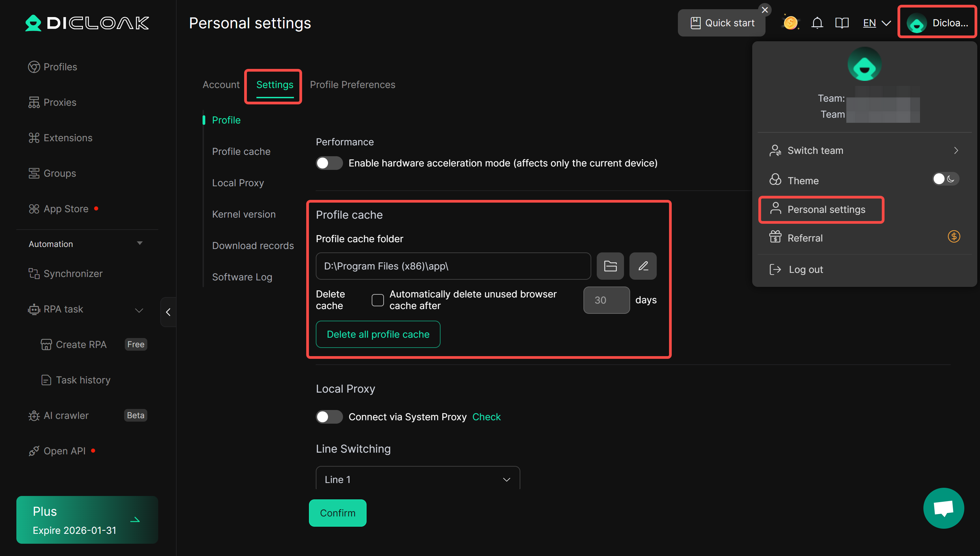Expand the RPA task chevron
980x556 pixels.
[139, 310]
